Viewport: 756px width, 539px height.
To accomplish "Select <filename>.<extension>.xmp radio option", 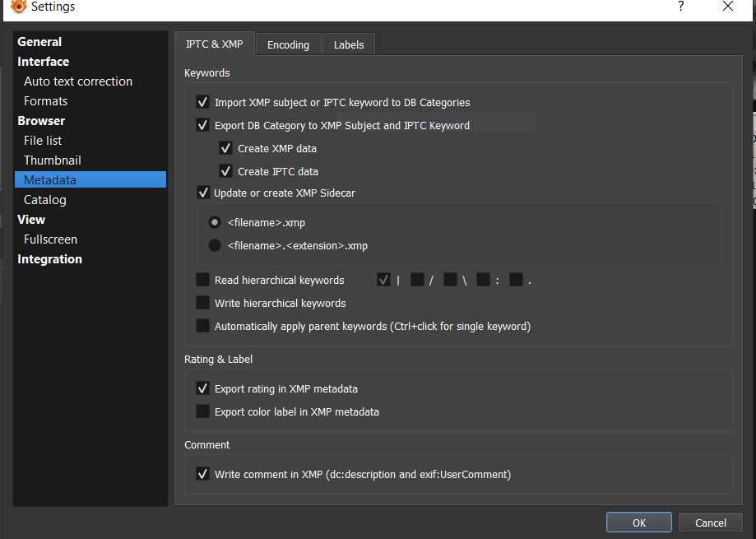I will point(215,246).
